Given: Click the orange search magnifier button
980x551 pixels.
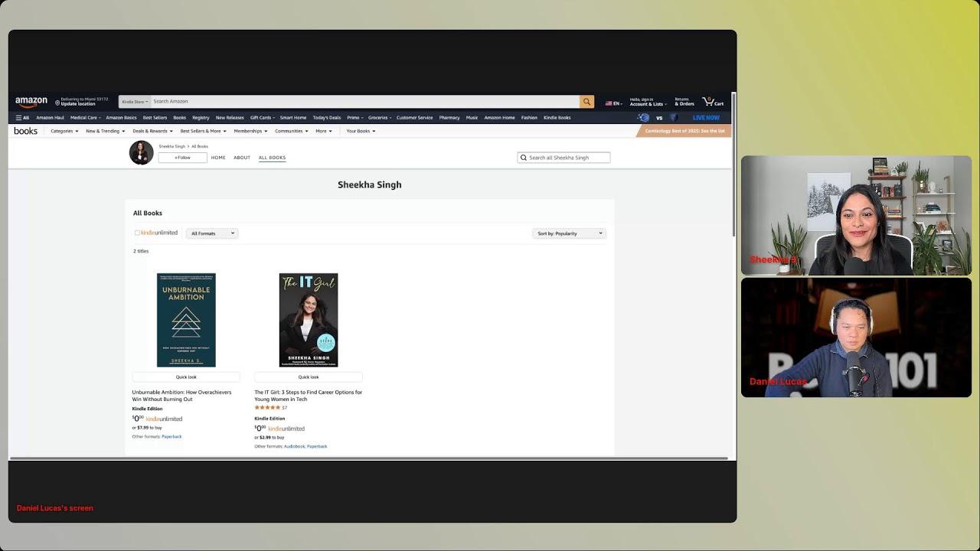Looking at the screenshot, I should pyautogui.click(x=586, y=101).
